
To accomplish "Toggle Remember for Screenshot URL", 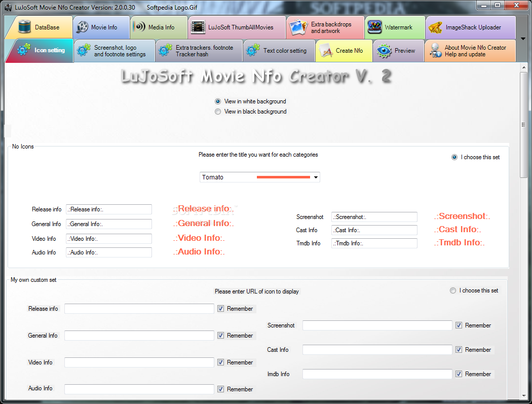I will tap(459, 325).
